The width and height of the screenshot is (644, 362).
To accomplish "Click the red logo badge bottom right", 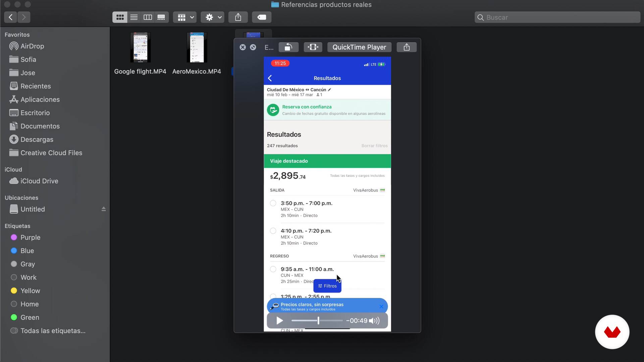I will (612, 332).
